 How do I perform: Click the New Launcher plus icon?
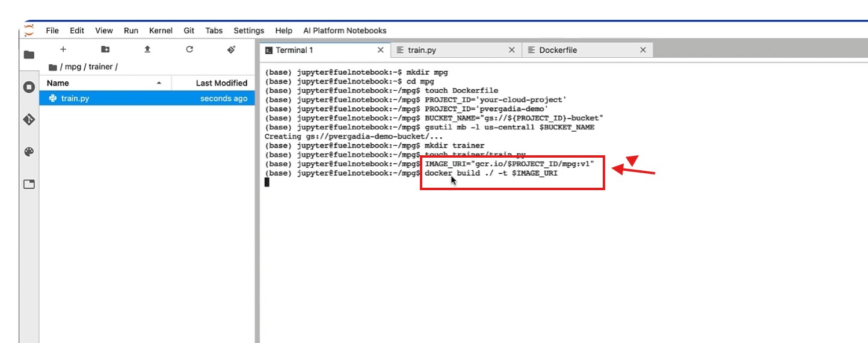[x=63, y=49]
